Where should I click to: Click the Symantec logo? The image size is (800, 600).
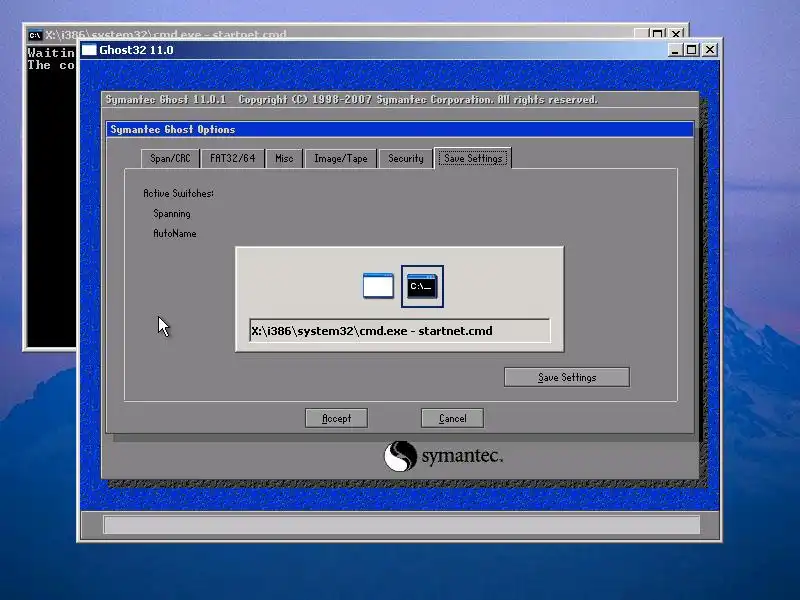pos(443,456)
